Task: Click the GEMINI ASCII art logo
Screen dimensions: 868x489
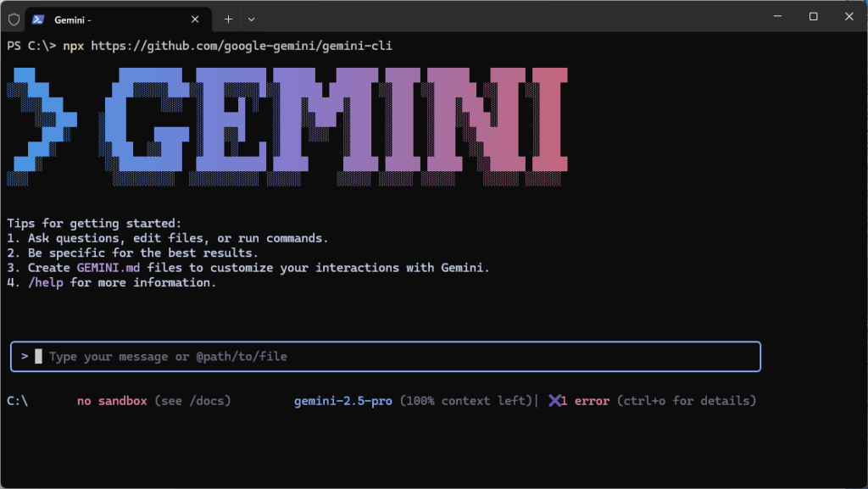Action: point(287,126)
